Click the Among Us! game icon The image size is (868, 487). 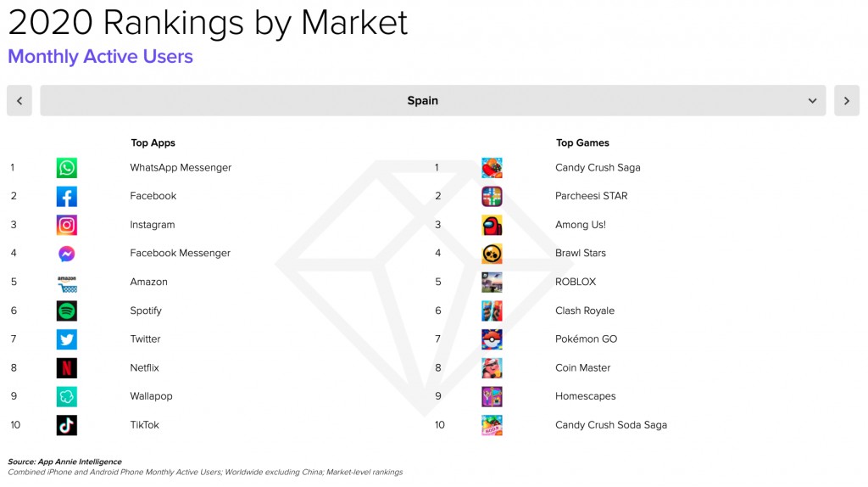492,225
